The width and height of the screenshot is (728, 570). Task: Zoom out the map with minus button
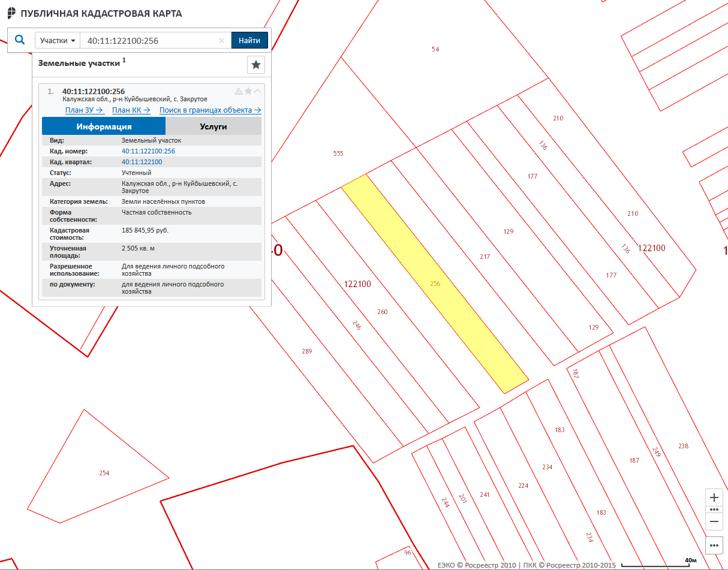714,521
